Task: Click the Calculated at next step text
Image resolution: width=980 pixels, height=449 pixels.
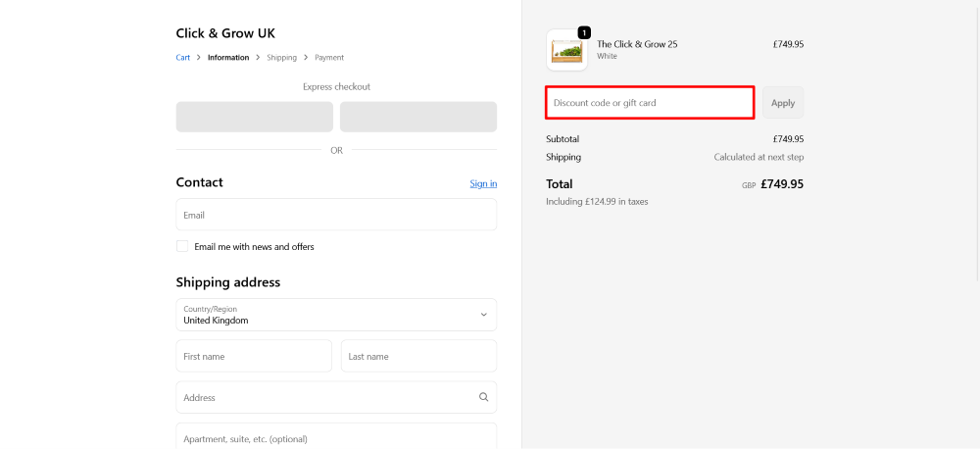Action: [759, 157]
